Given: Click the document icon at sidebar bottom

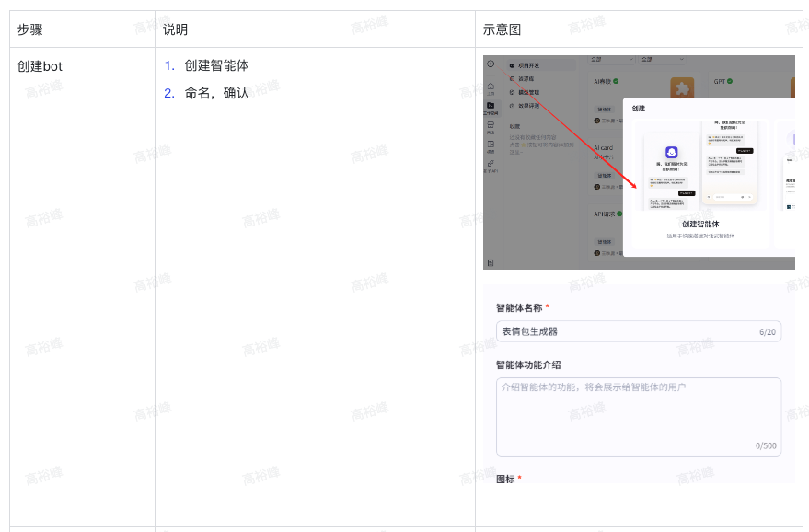Looking at the screenshot, I should 491,262.
